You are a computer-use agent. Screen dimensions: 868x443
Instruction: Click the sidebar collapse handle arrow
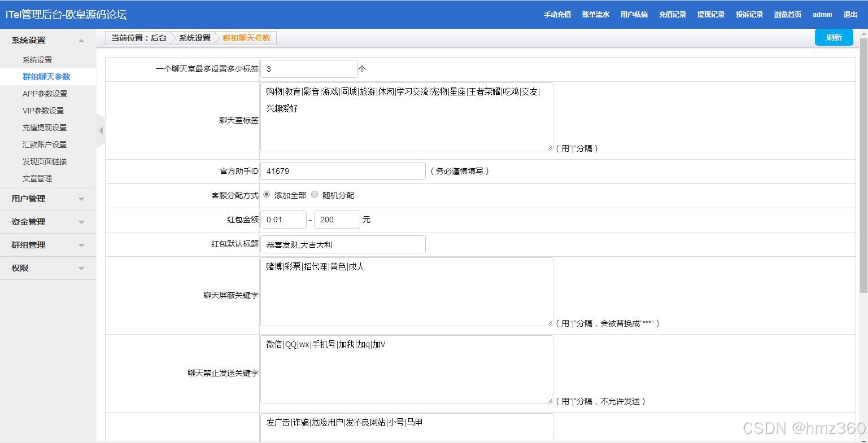tap(100, 130)
